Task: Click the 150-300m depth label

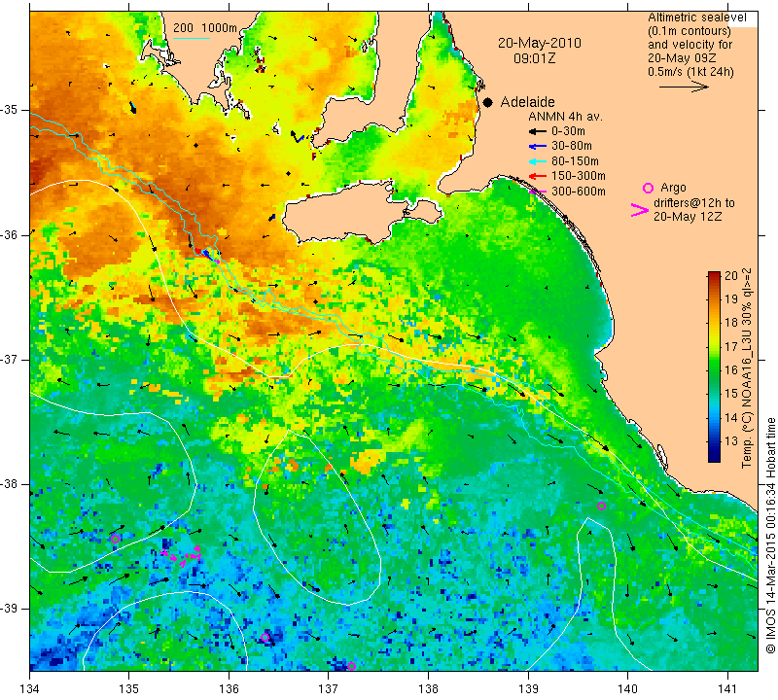Action: coord(579,176)
